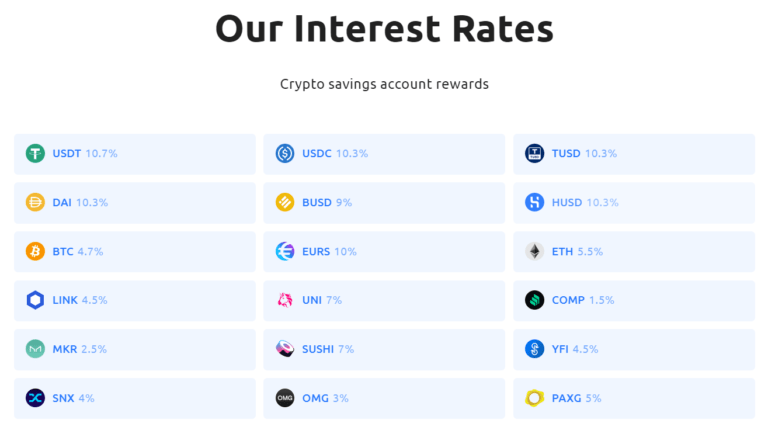768x423 pixels.
Task: Click the black OMG token icon
Action: [285, 398]
